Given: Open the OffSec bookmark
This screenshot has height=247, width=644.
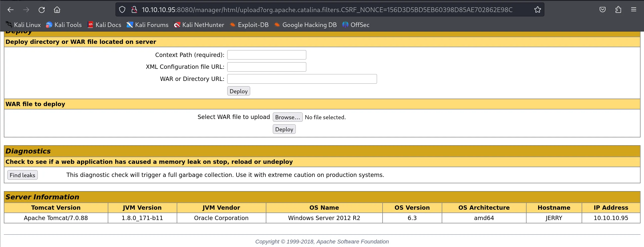Looking at the screenshot, I should tap(356, 25).
